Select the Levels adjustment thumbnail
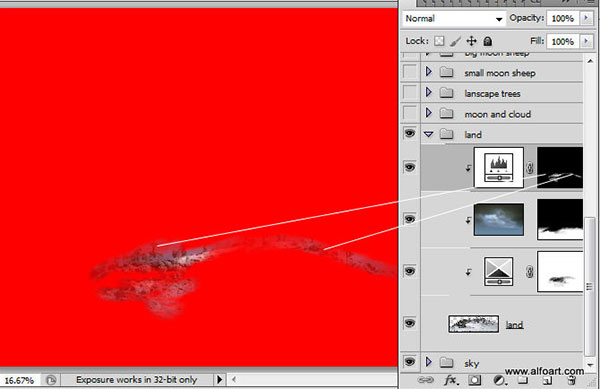 click(x=499, y=168)
